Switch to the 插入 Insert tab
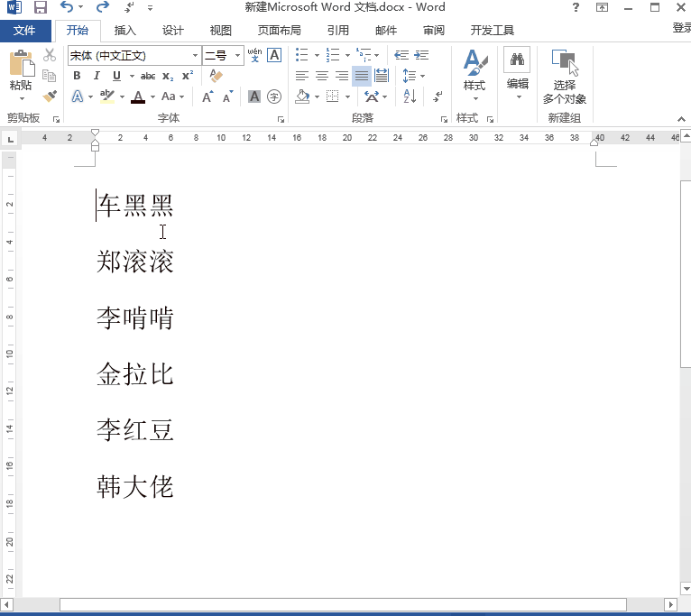 click(125, 31)
